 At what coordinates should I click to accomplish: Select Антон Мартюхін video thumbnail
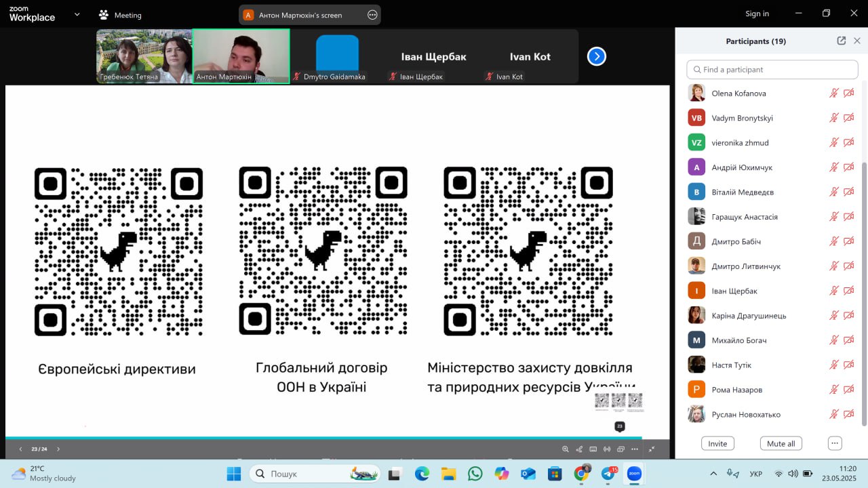coord(241,56)
